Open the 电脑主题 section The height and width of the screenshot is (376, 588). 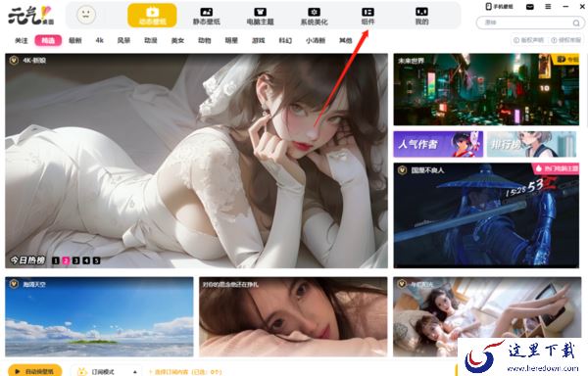[x=260, y=16]
